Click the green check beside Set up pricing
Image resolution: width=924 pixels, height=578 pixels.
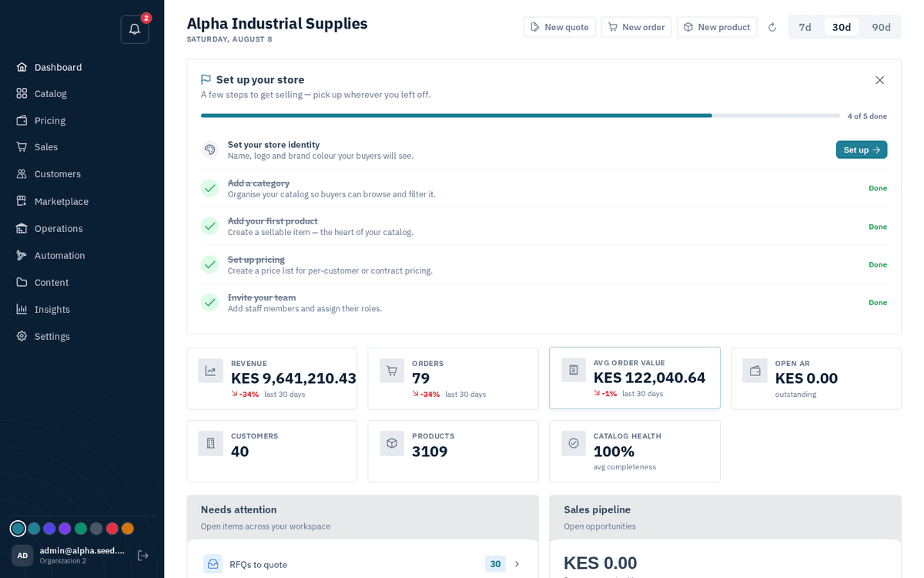point(210,264)
